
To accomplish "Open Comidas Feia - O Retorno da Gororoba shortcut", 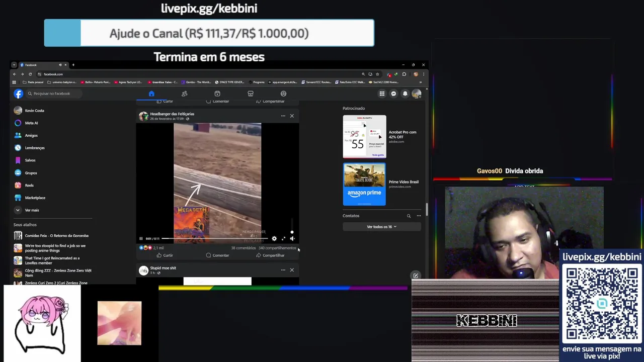I will coord(52,236).
